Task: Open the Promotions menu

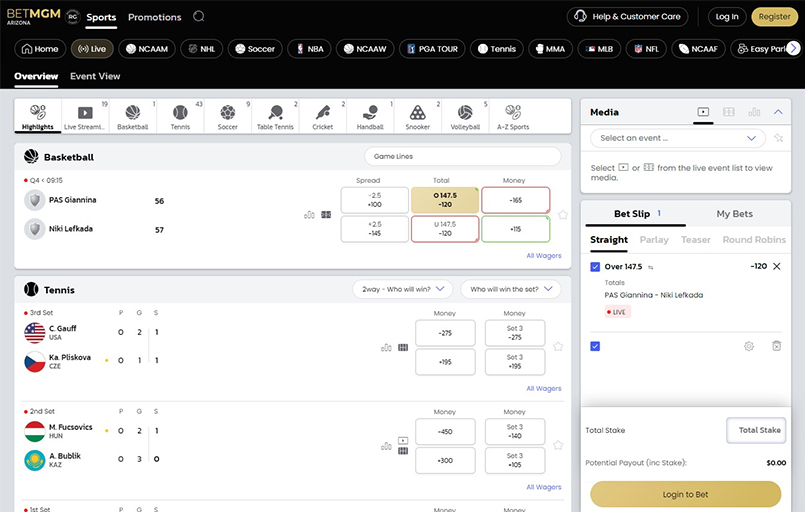Action: (x=155, y=17)
